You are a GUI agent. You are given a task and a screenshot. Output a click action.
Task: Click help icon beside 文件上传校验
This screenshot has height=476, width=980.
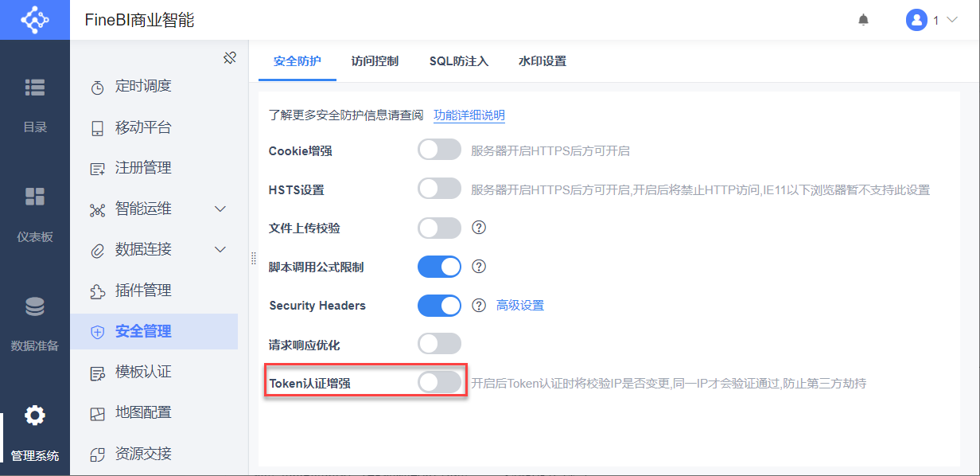(x=479, y=228)
